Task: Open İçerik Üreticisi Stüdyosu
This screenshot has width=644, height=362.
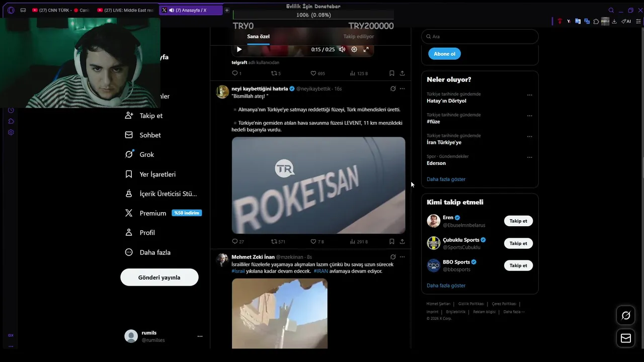Action: (161, 194)
